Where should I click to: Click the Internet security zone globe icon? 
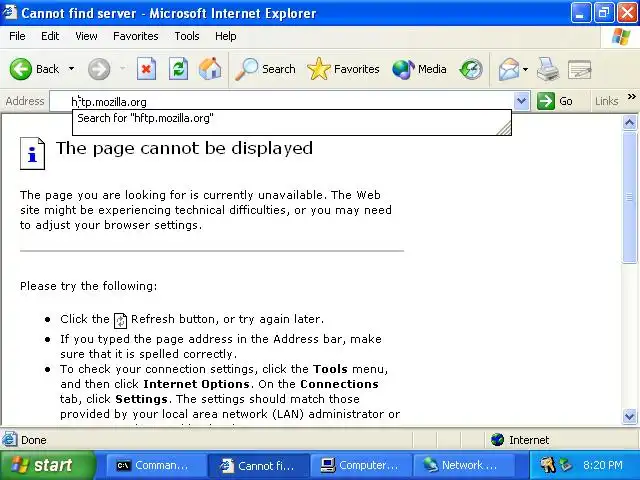[497, 440]
